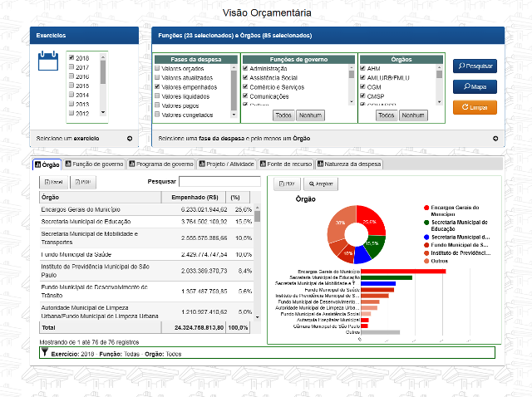The image size is (532, 397).
Task: Focus the Pesquisar text field above the table
Action: 219,181
